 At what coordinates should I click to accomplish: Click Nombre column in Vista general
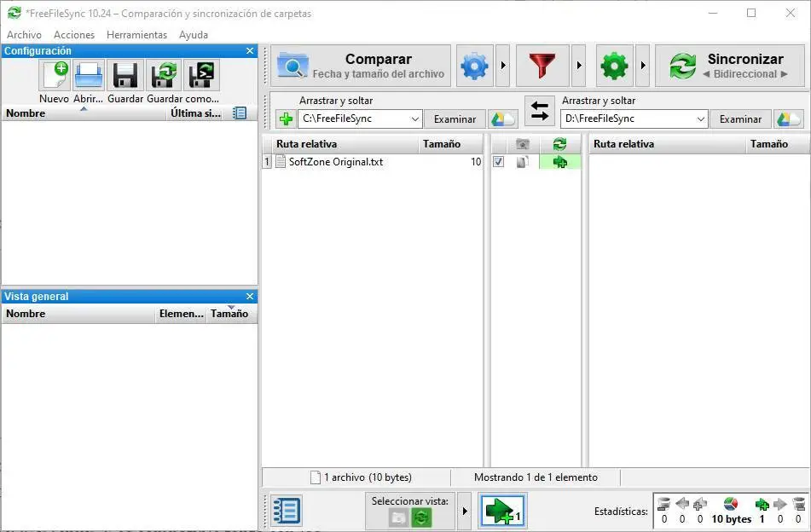(78, 314)
